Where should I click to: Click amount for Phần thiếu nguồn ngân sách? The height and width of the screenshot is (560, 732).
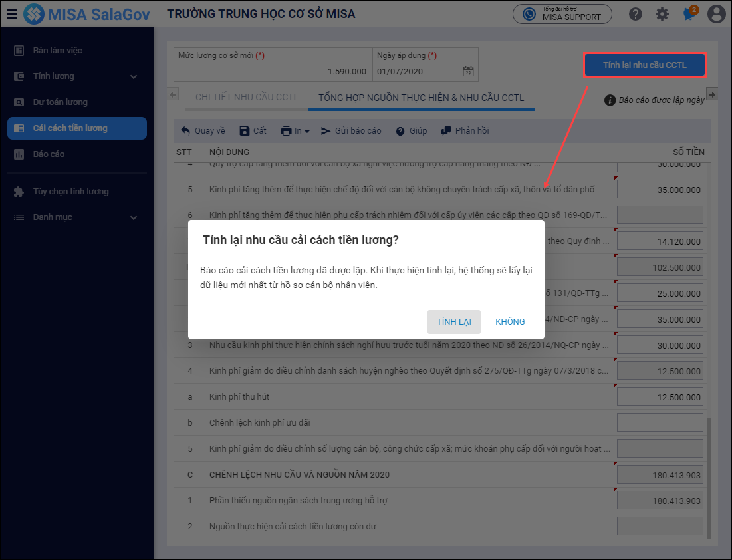[x=660, y=501]
